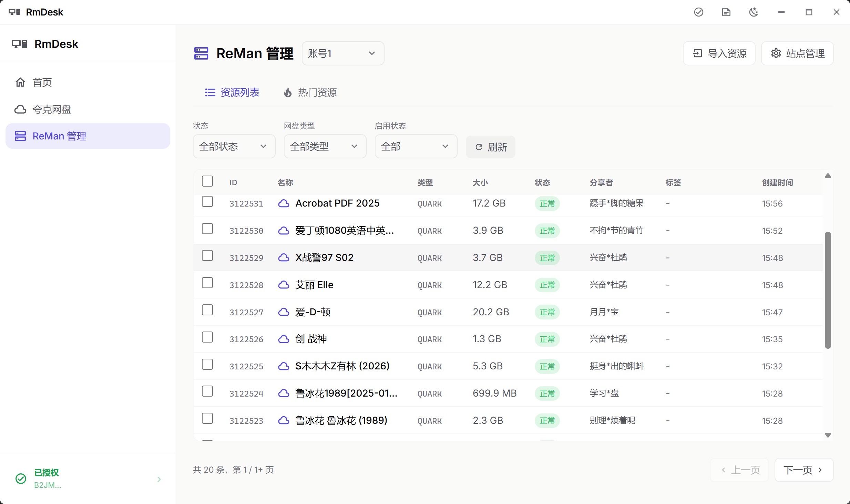The image size is (850, 504).
Task: Expand the 已授权 license panel chevron
Action: coord(159,479)
